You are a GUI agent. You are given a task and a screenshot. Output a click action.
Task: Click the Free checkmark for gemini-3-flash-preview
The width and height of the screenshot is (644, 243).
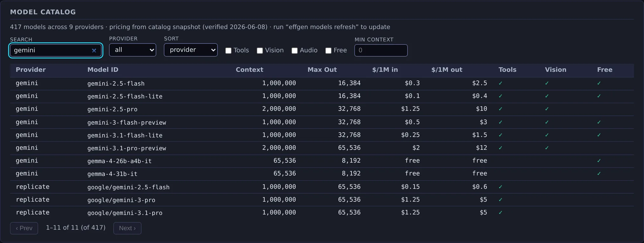click(x=599, y=122)
